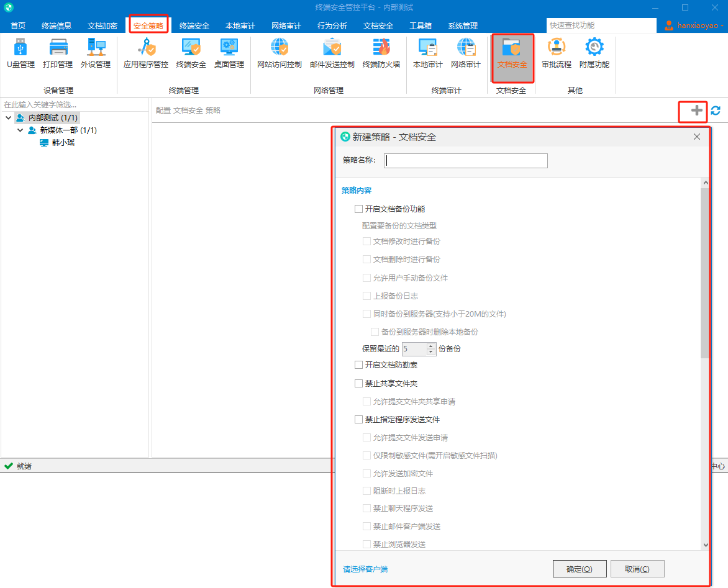Click 取消(C) cancel button

(x=637, y=569)
